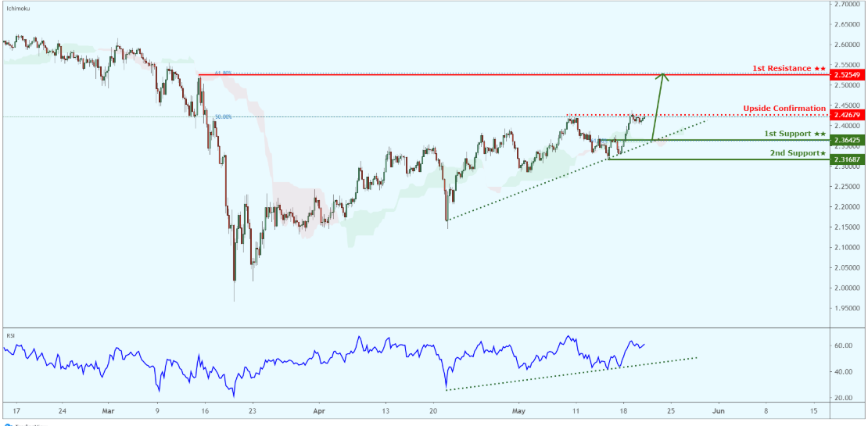Image resolution: width=868 pixels, height=426 pixels.
Task: Click the May date label
Action: pos(518,412)
